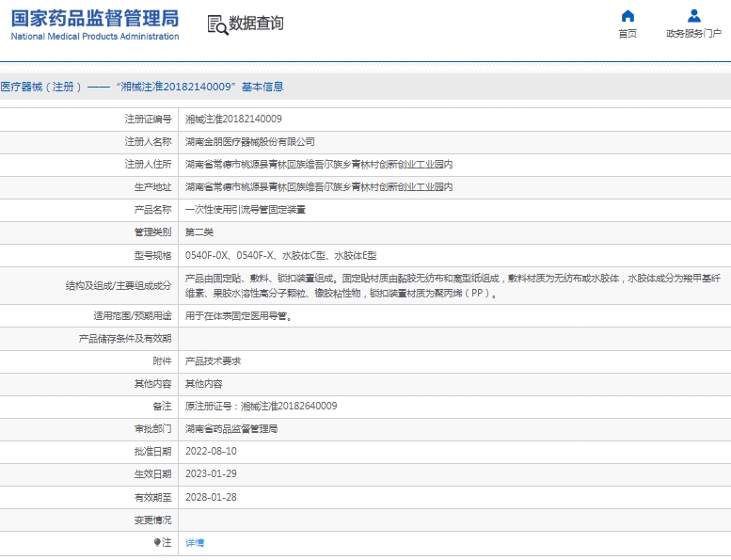This screenshot has height=560, width=731.
Task: Click product name 一次性使用引流导管固定装置
Action: pyautogui.click(x=246, y=210)
